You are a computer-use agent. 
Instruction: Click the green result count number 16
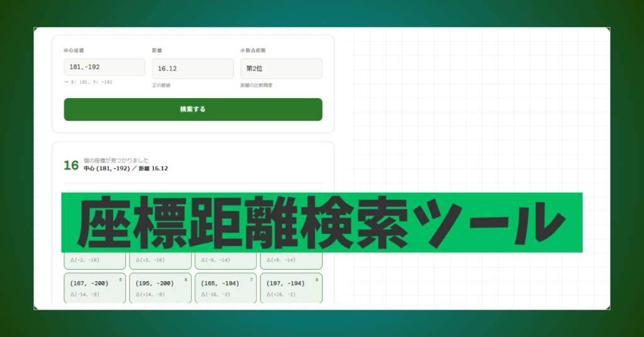71,165
